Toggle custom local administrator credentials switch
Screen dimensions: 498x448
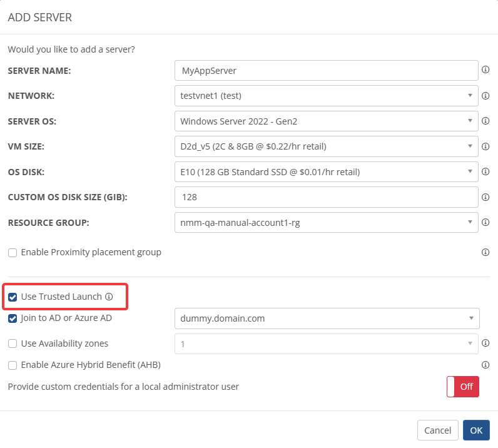462,387
